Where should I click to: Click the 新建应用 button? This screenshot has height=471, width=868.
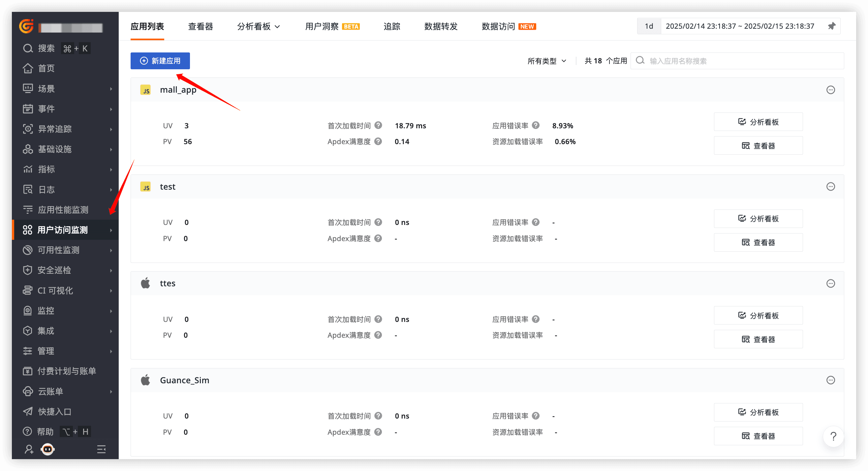coord(160,61)
